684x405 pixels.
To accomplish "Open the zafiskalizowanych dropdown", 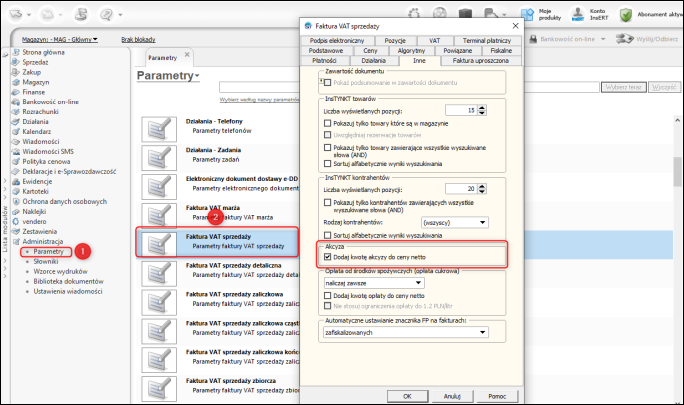I will coord(406,332).
